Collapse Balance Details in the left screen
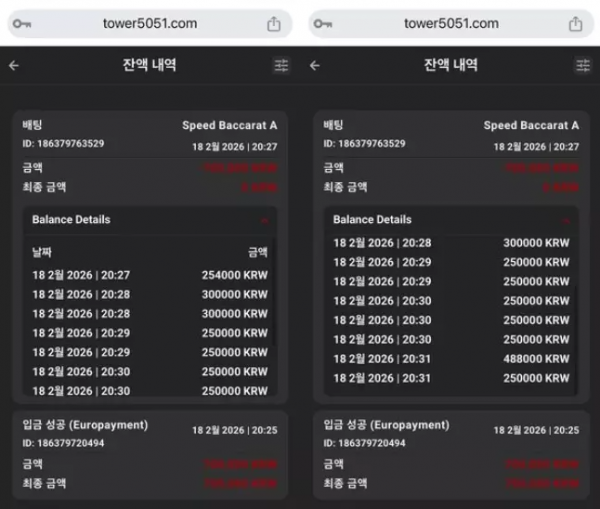The height and width of the screenshot is (509, 600). (264, 220)
